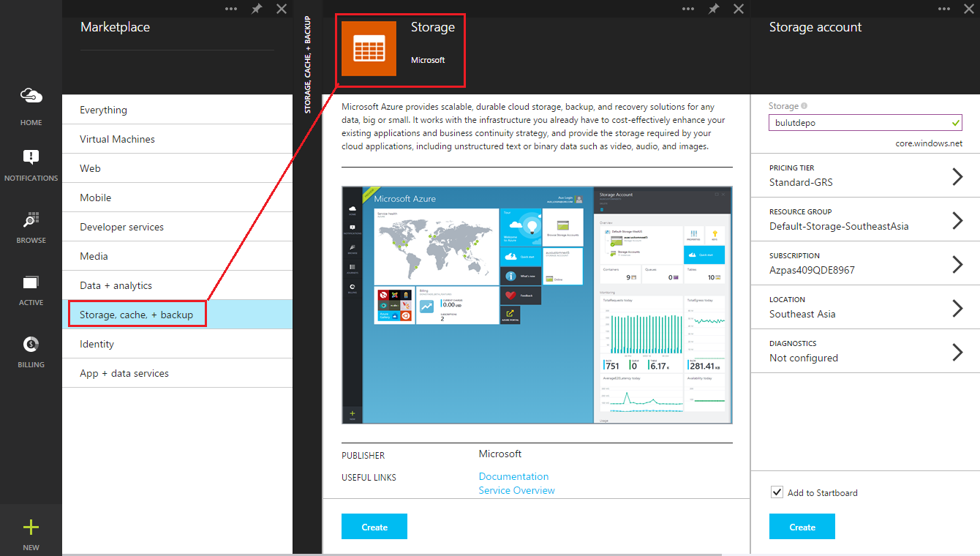Click the USEFUL LINKS label

click(x=369, y=478)
